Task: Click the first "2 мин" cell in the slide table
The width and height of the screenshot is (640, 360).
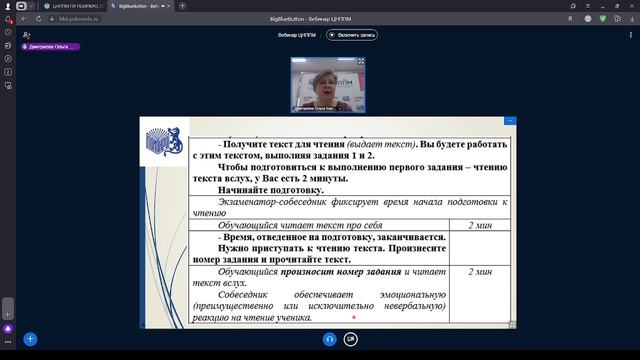Action: tap(480, 225)
